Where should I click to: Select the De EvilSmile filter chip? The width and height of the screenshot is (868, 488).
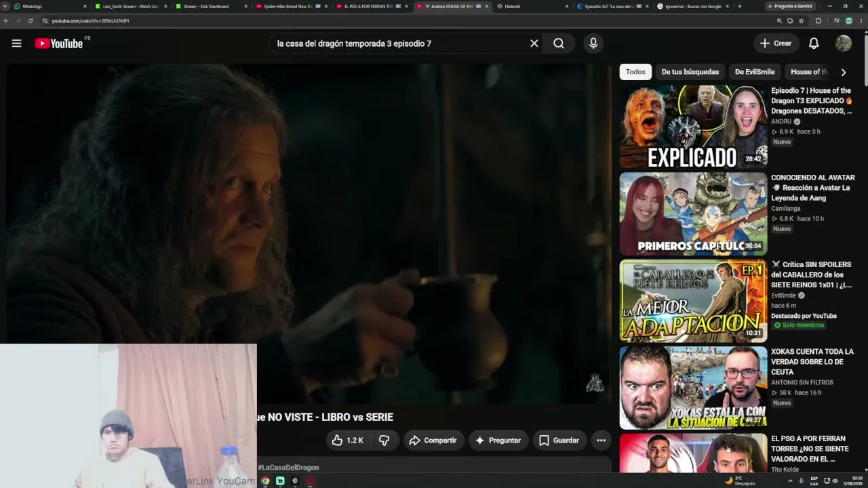(x=755, y=72)
